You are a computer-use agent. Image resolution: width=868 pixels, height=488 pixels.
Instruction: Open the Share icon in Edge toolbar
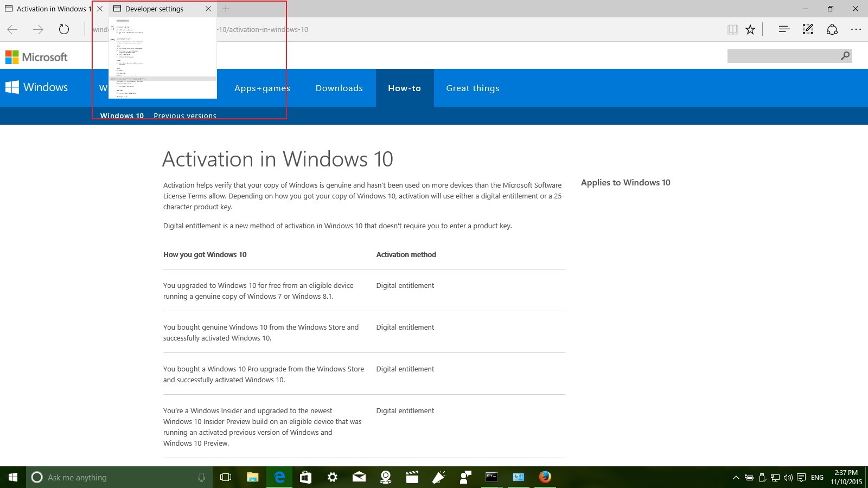click(x=832, y=29)
